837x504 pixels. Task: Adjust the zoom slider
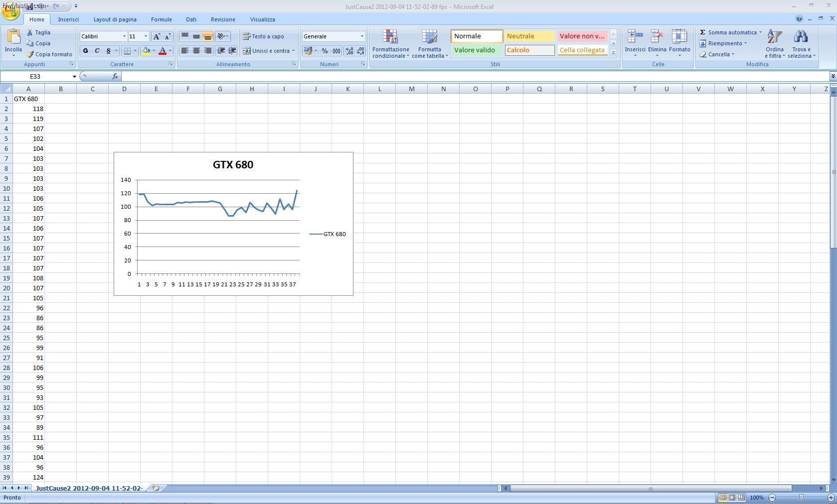click(801, 498)
